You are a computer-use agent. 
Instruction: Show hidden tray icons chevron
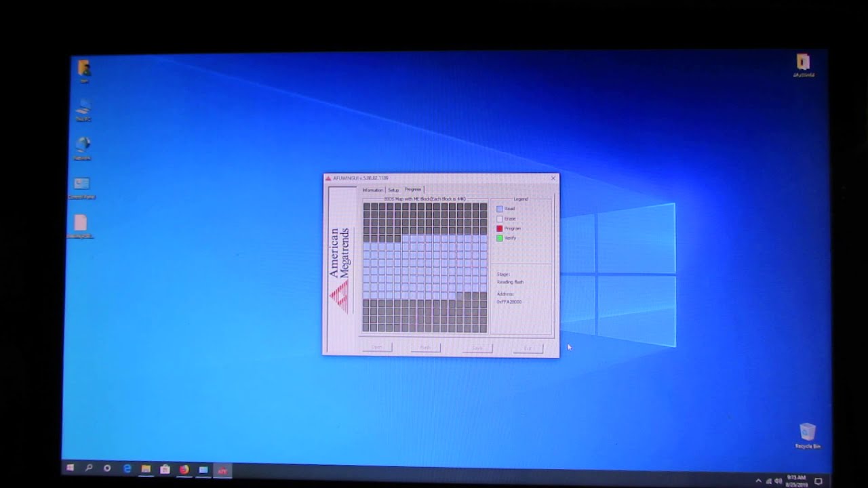point(758,481)
